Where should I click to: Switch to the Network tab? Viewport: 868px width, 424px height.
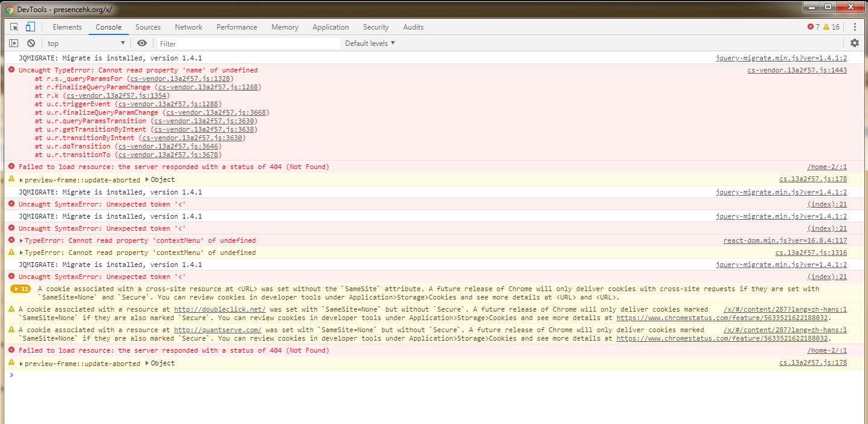pos(188,27)
